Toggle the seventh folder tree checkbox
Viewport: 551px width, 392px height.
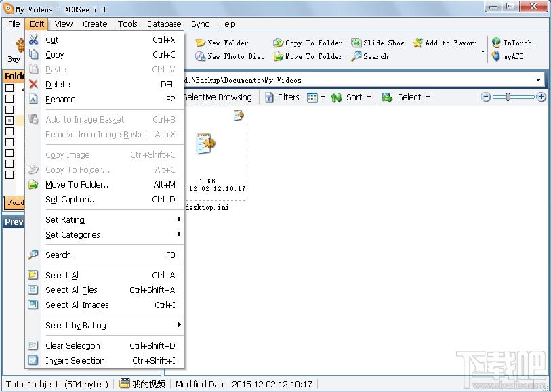9,153
